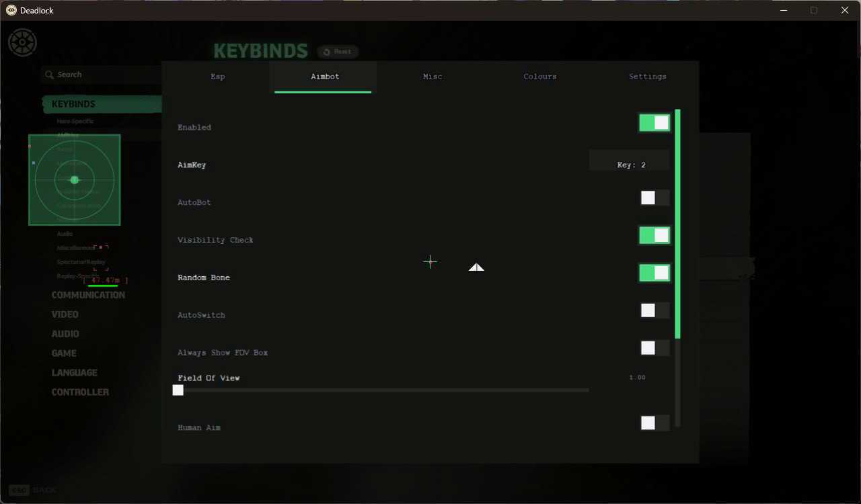
Task: Click the Deadlock app icon in title bar
Action: point(11,10)
